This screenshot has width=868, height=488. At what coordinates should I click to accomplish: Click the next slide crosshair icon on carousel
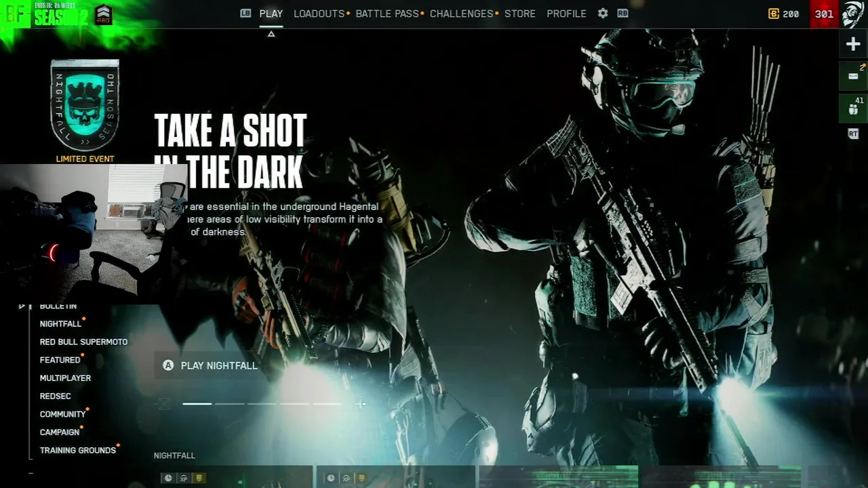click(x=361, y=404)
